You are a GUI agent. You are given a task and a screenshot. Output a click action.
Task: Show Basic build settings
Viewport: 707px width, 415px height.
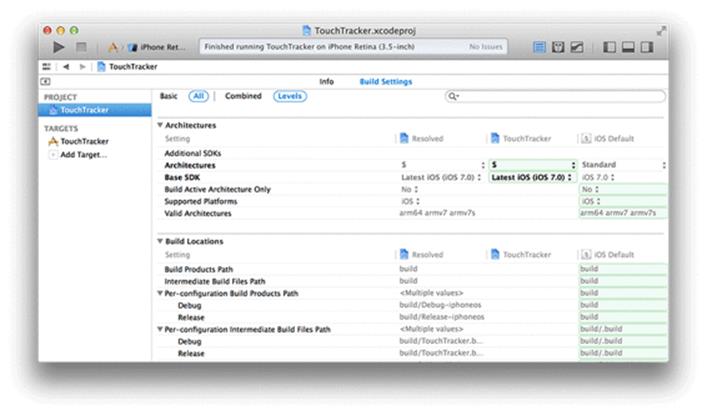[x=169, y=96]
